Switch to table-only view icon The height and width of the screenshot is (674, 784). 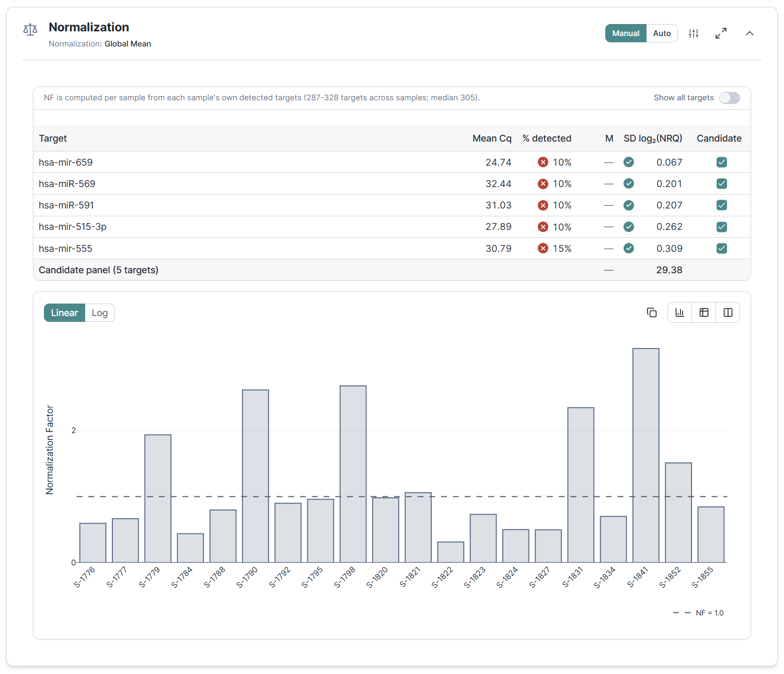pos(704,312)
